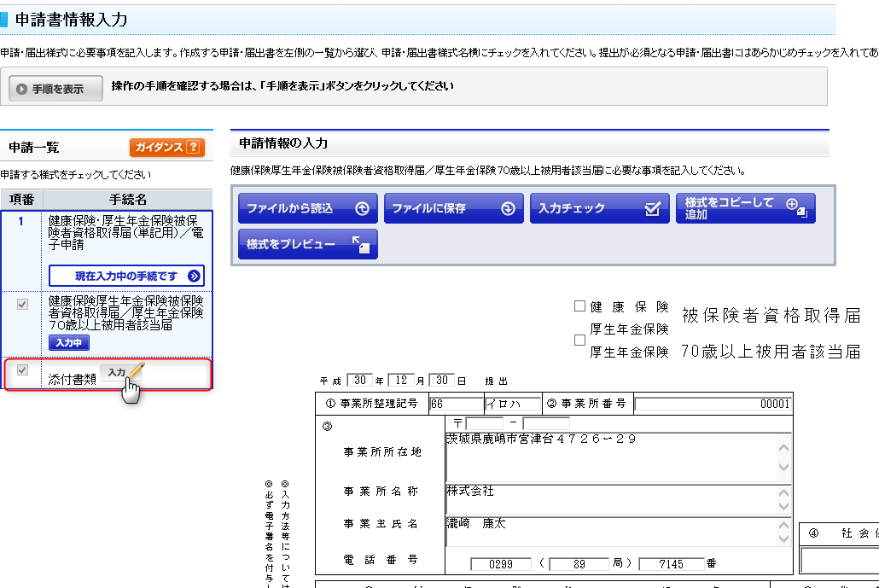The height and width of the screenshot is (588, 879).
Task: Run 入力チェック validation
Action: (599, 208)
